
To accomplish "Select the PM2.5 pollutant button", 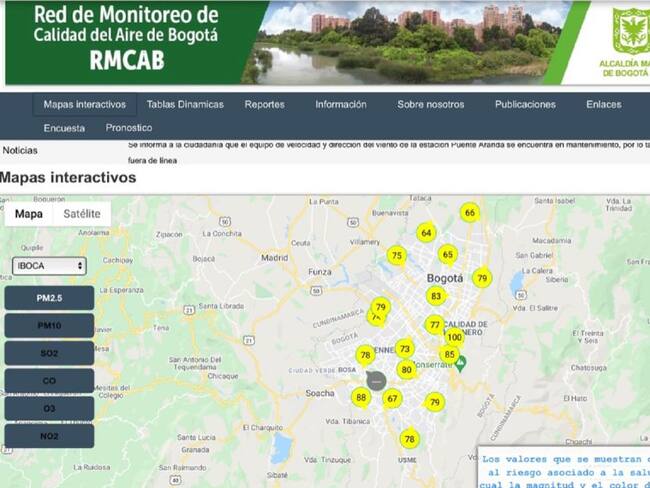I will pyautogui.click(x=49, y=298).
